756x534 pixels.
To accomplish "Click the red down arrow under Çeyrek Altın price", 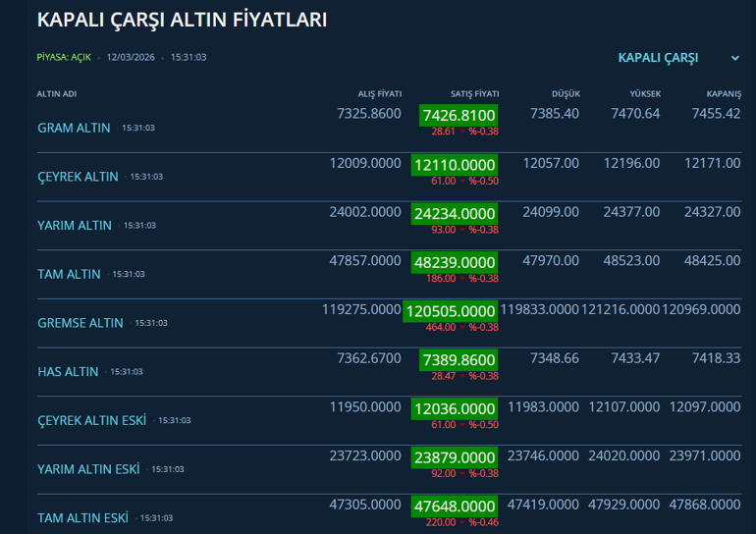I will tap(462, 181).
